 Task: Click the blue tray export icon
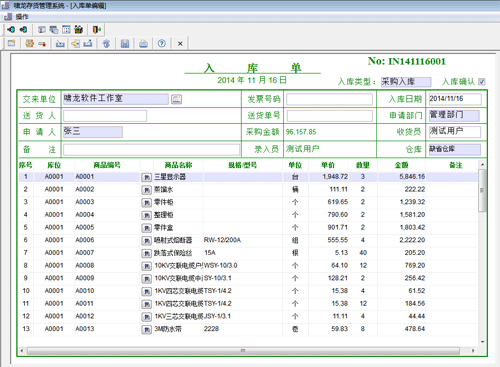pyautogui.click(x=88, y=43)
